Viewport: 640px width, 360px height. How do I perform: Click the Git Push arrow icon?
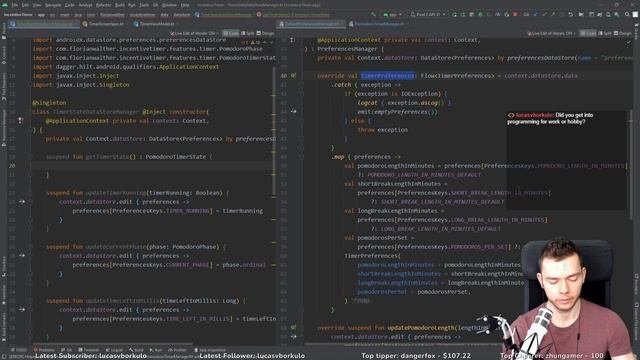pyautogui.click(x=553, y=14)
